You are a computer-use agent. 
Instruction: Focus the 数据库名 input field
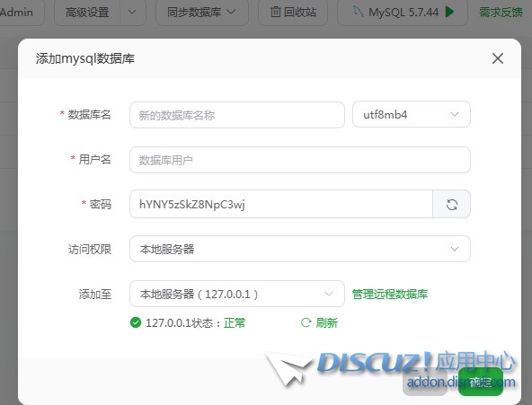click(x=237, y=115)
